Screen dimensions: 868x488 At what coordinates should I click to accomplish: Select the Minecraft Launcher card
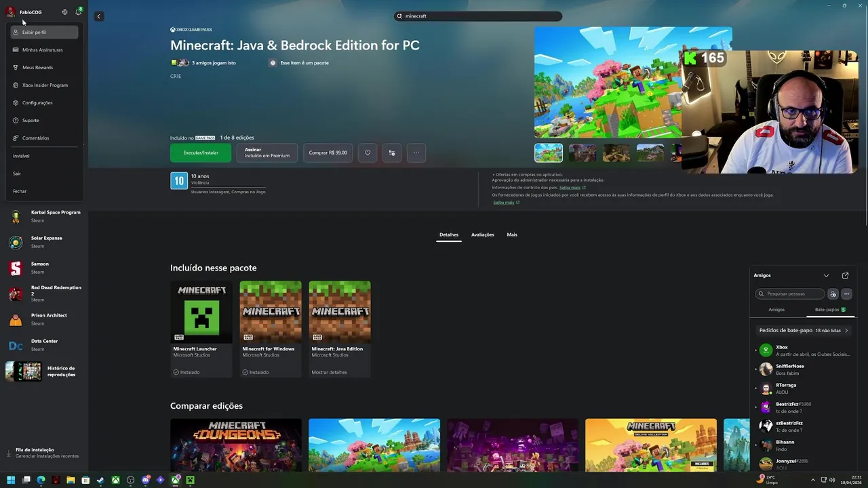coord(201,329)
